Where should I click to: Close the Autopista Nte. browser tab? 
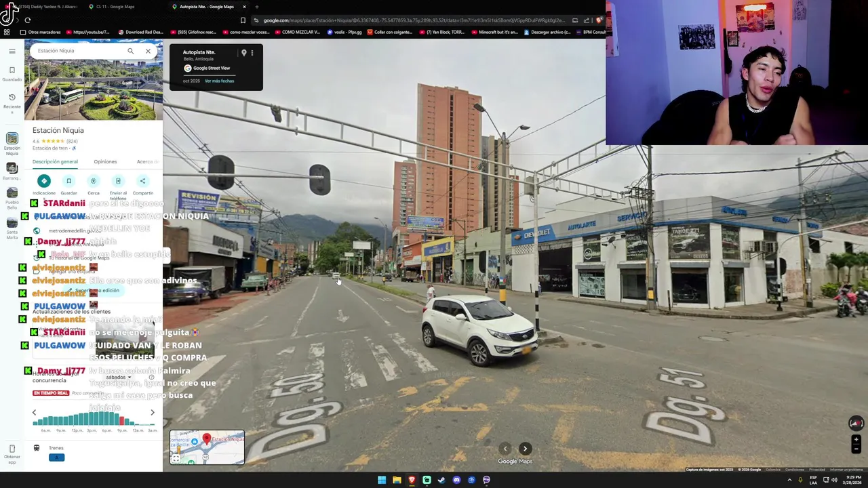pyautogui.click(x=244, y=7)
